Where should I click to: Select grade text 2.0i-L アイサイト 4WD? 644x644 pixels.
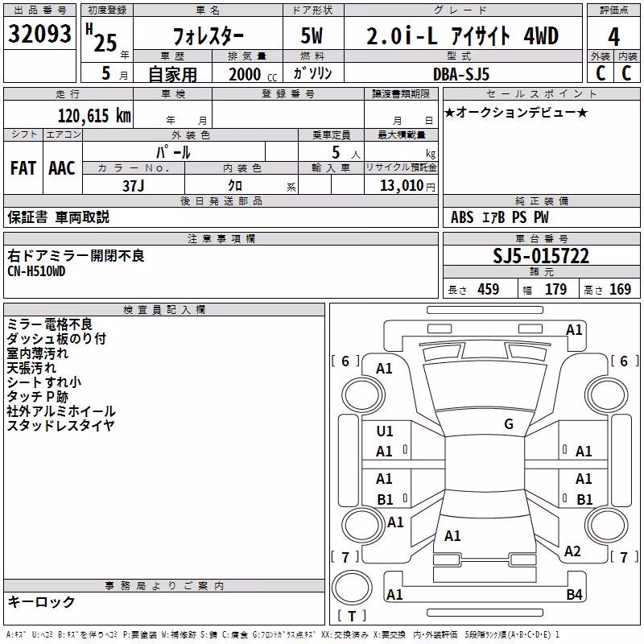click(x=462, y=35)
